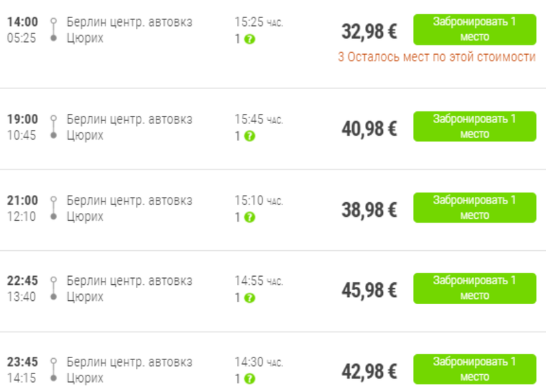Viewport: 546px width, 392px height.
Task: Click the 40,98 € price
Action: click(369, 128)
